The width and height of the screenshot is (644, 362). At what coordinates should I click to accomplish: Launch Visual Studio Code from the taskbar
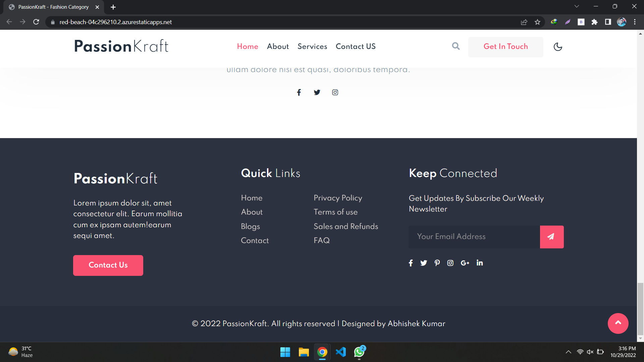click(x=340, y=352)
